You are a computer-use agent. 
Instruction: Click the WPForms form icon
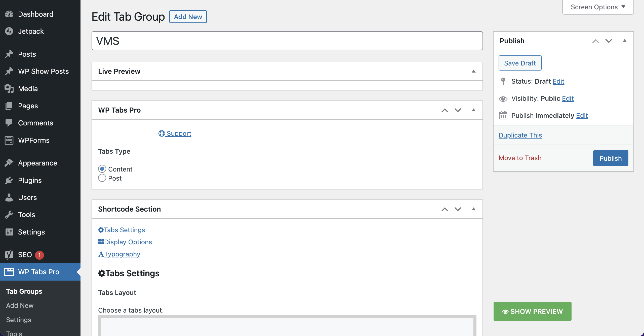[x=9, y=140]
